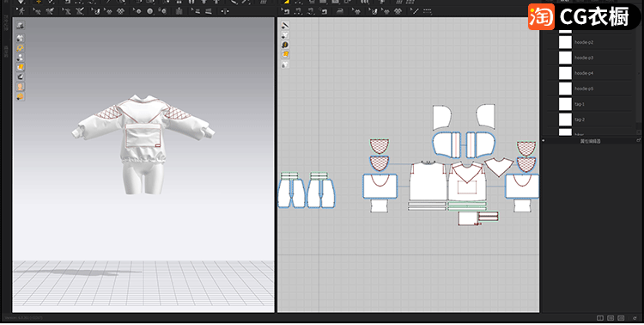This screenshot has height=325, width=644.
Task: Toggle the diagonal-line display icon in 2D view
Action: [285, 26]
